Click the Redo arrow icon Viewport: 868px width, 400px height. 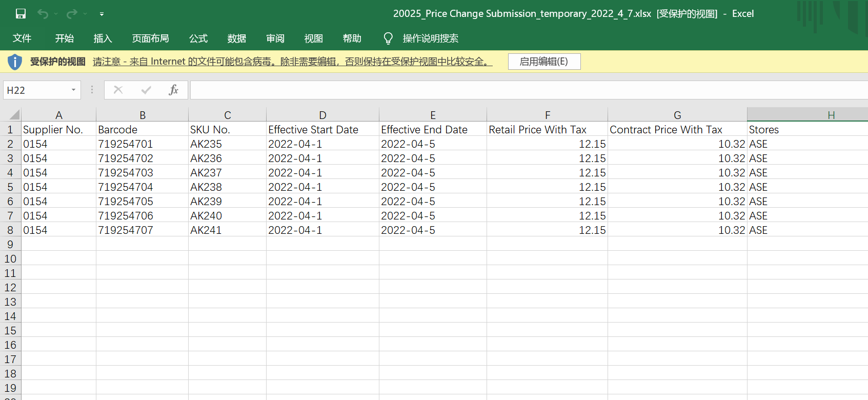pyautogui.click(x=72, y=14)
